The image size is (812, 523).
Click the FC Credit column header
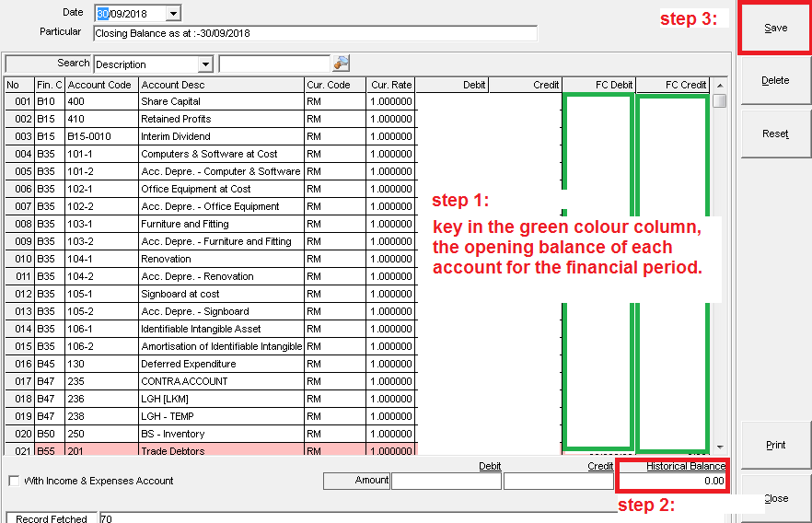tap(672, 85)
